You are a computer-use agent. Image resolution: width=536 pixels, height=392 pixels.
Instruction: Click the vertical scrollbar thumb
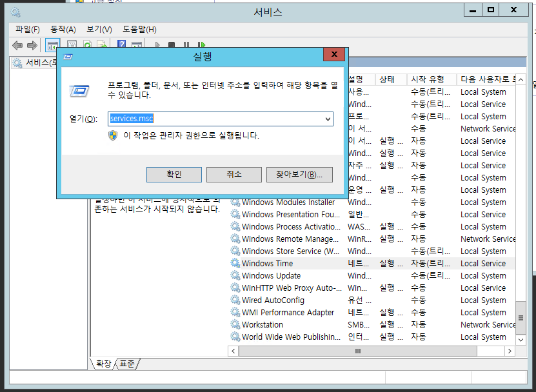521,317
